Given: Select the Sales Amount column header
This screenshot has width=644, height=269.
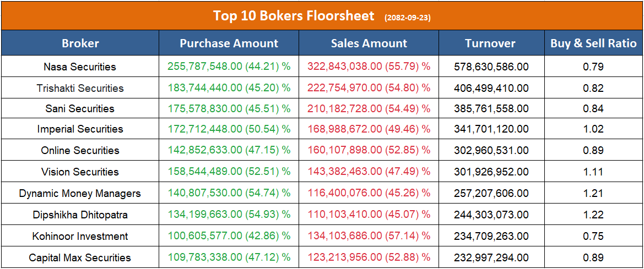Looking at the screenshot, I should (x=369, y=43).
